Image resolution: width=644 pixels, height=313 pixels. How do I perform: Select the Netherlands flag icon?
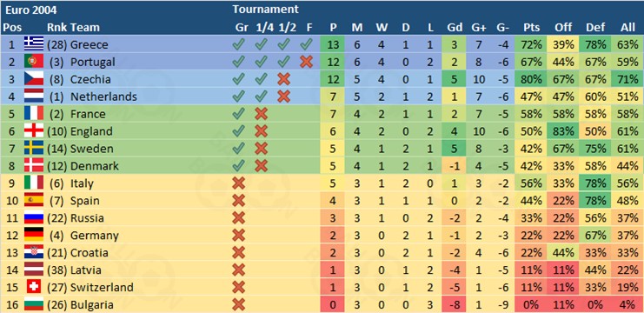[34, 97]
